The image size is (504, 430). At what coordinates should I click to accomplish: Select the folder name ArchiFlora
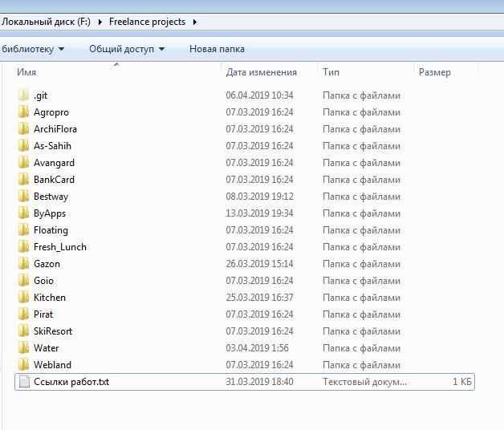[55, 129]
